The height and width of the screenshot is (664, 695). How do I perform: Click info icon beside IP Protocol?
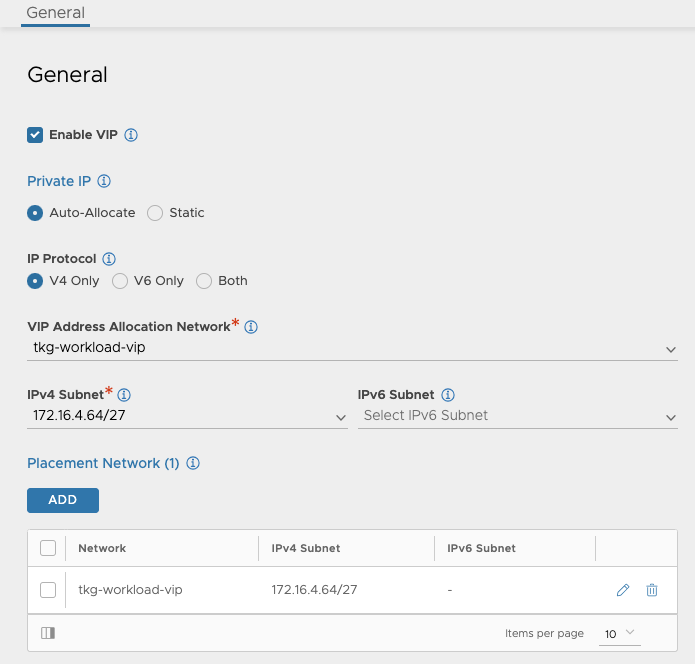click(110, 259)
